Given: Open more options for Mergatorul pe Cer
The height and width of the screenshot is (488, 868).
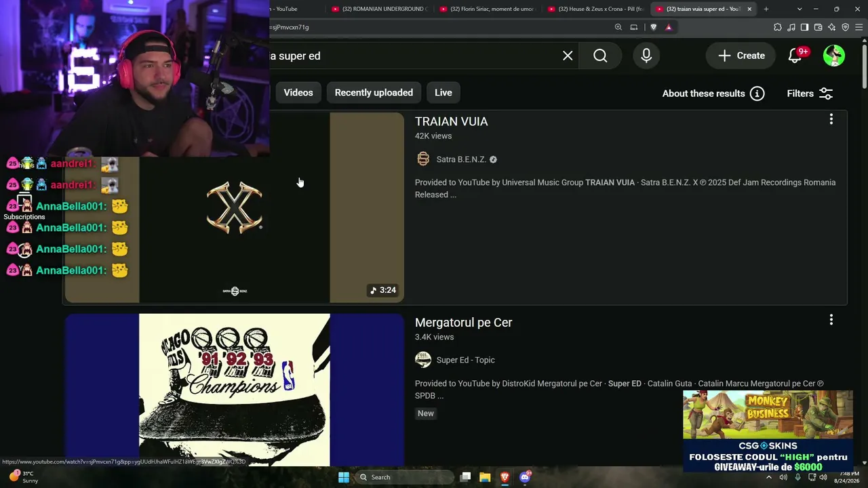Looking at the screenshot, I should [x=831, y=320].
